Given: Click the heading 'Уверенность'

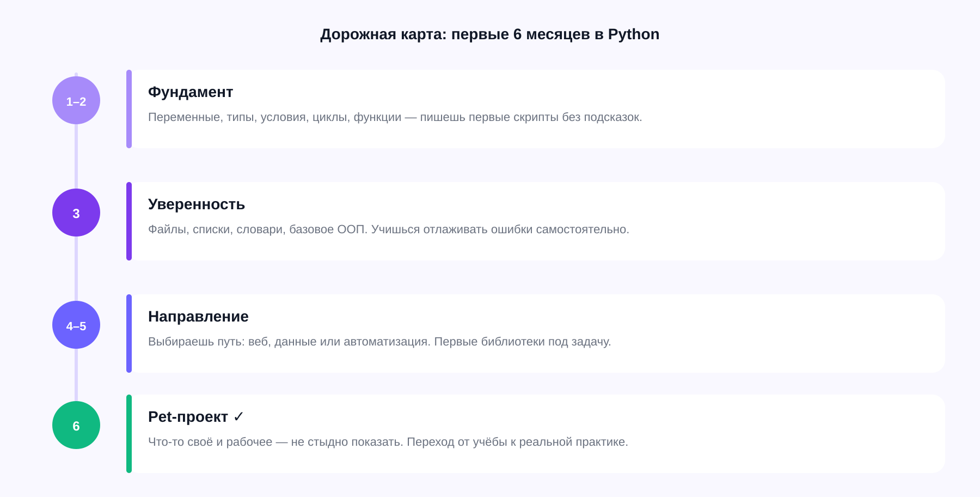Looking at the screenshot, I should (197, 204).
